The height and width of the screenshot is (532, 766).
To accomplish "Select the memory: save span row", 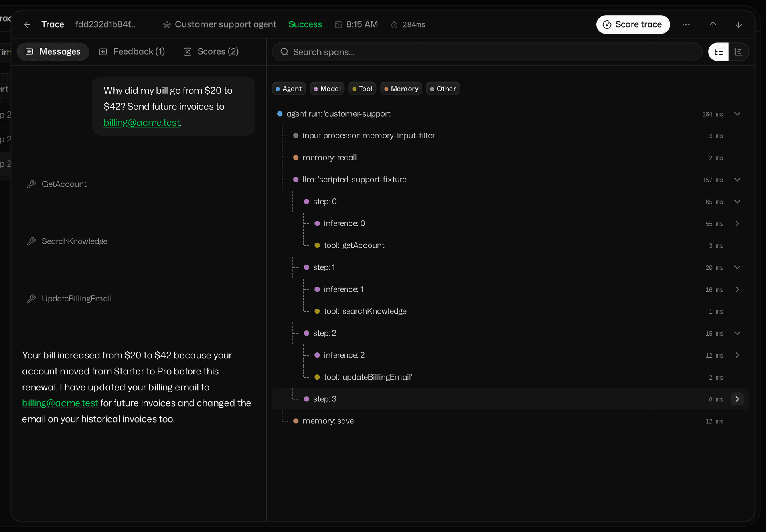I will 510,421.
